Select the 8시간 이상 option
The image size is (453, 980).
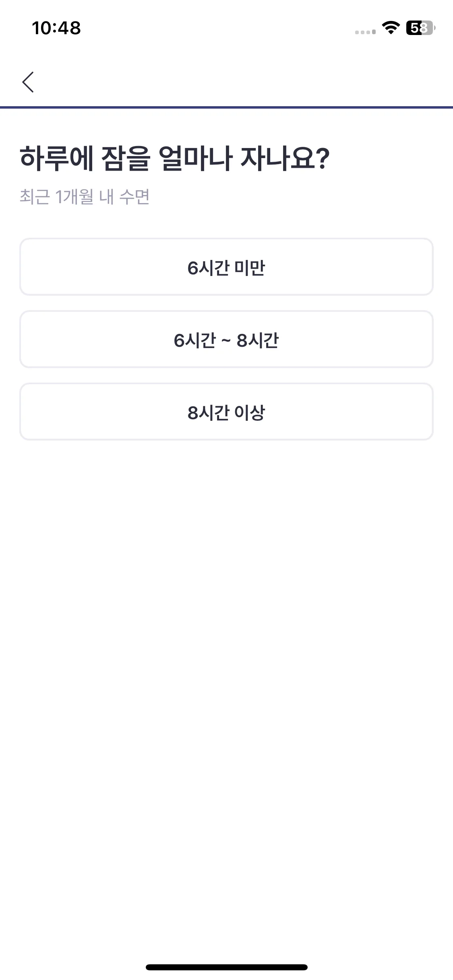[226, 412]
